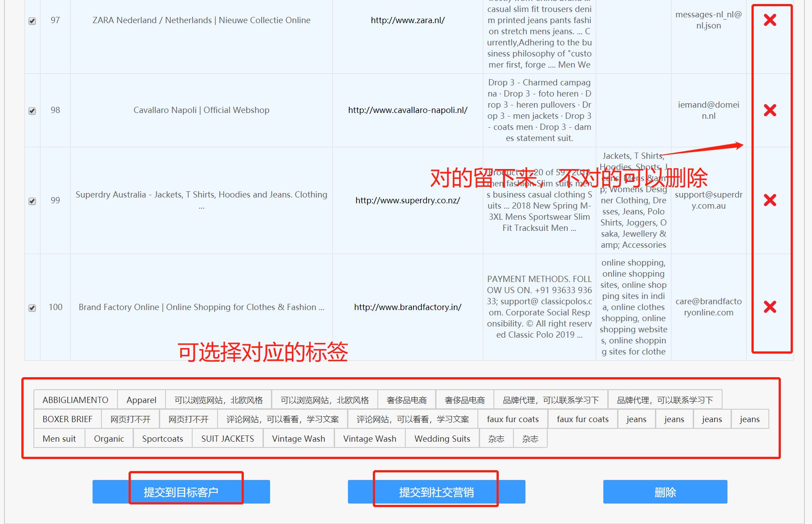
Task: Choose the Apparel tag
Action: [x=141, y=400]
